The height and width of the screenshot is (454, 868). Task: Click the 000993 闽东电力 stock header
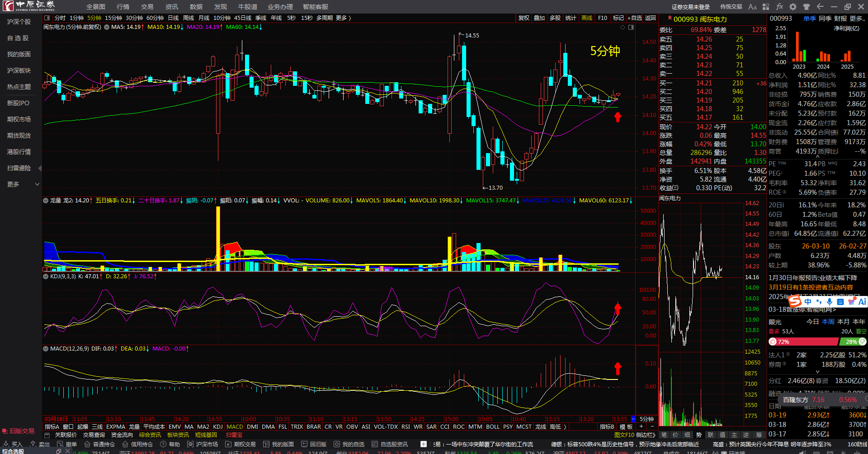700,19
